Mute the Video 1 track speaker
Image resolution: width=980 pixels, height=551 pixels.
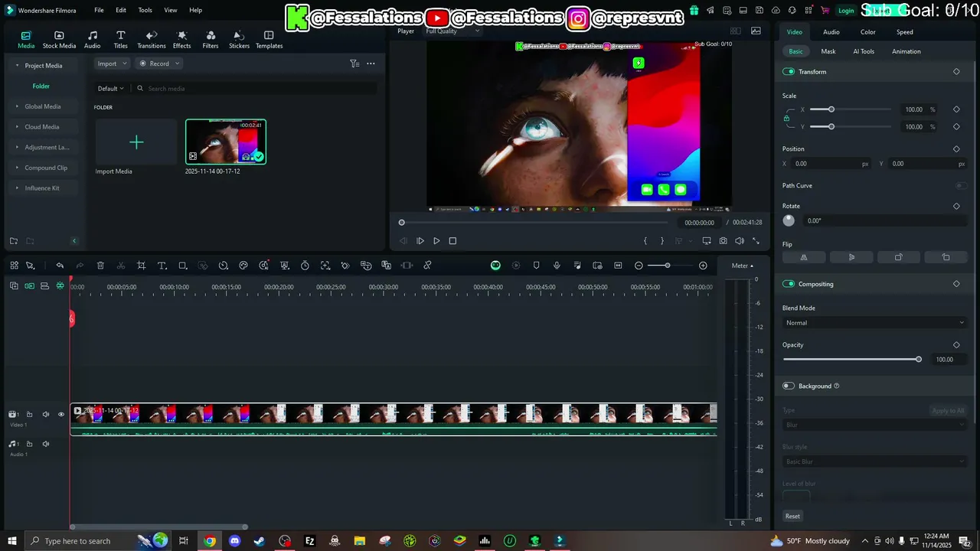click(46, 414)
